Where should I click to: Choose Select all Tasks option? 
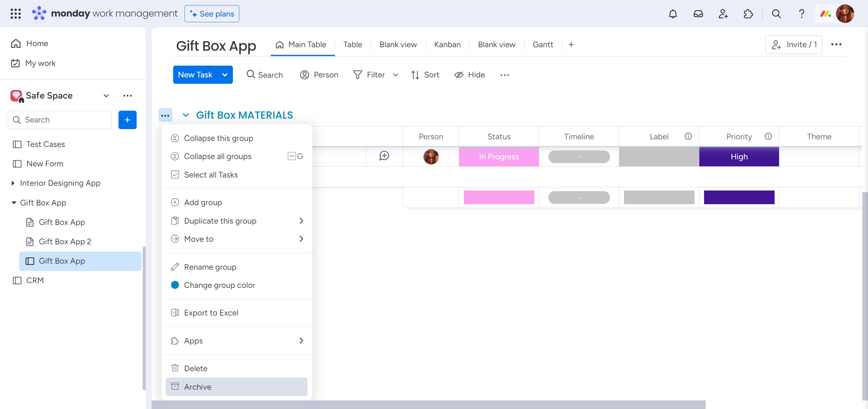click(x=211, y=175)
